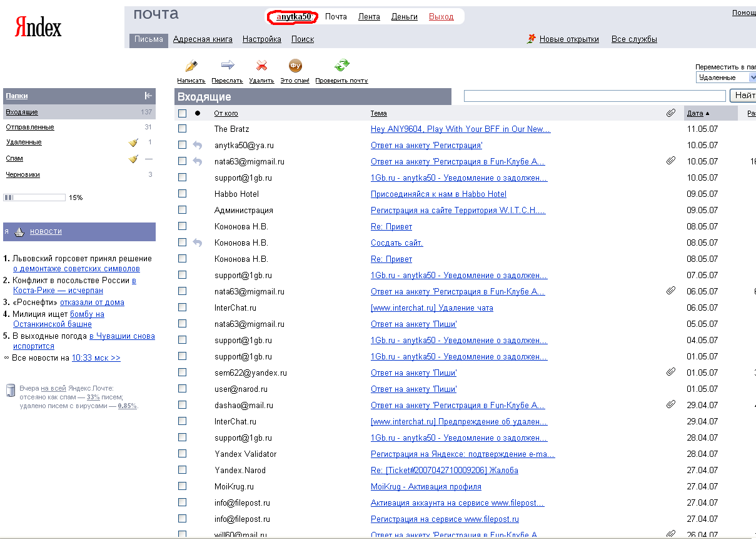
Task: Open the Лента menu link
Action: pyautogui.click(x=369, y=17)
